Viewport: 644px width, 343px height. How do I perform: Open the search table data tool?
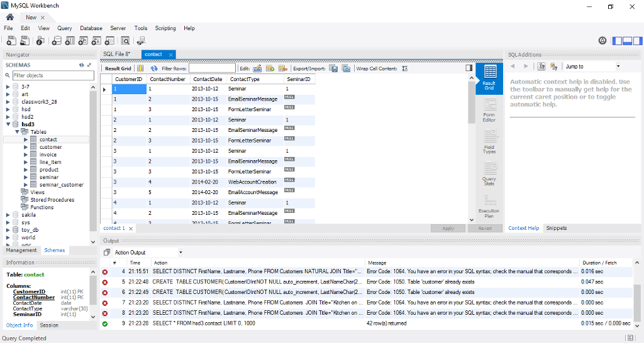point(125,41)
